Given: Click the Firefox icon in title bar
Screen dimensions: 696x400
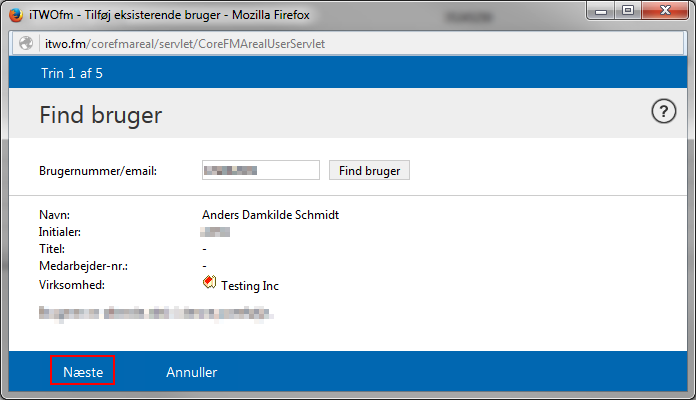Looking at the screenshot, I should [16, 15].
